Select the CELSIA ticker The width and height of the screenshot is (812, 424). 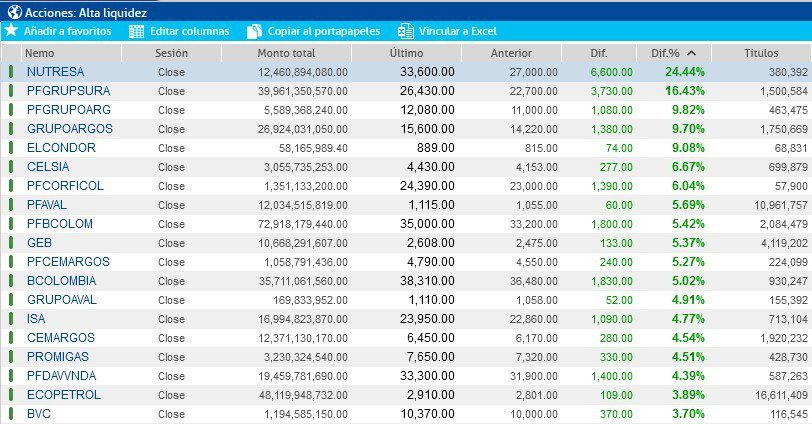pyautogui.click(x=48, y=167)
